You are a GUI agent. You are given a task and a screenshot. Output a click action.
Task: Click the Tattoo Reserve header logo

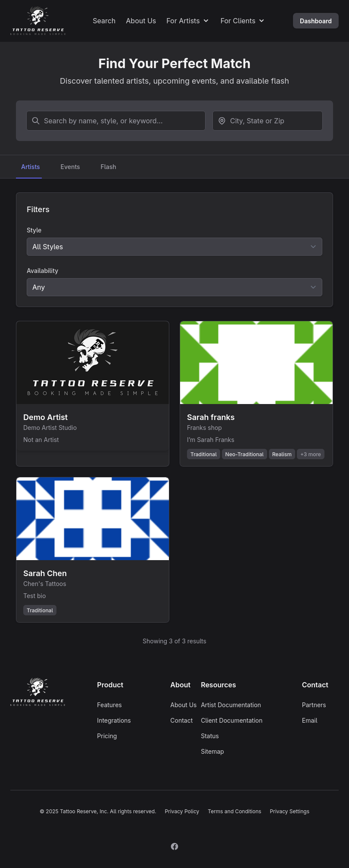tap(38, 21)
